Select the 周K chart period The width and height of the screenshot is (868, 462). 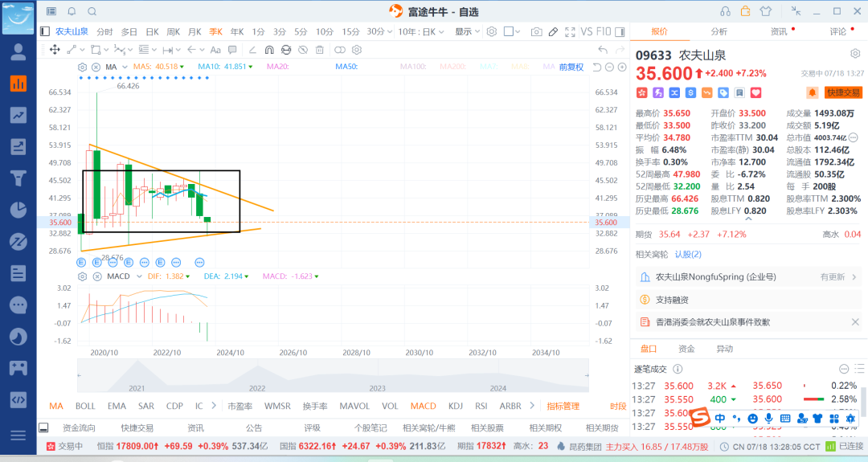click(174, 31)
